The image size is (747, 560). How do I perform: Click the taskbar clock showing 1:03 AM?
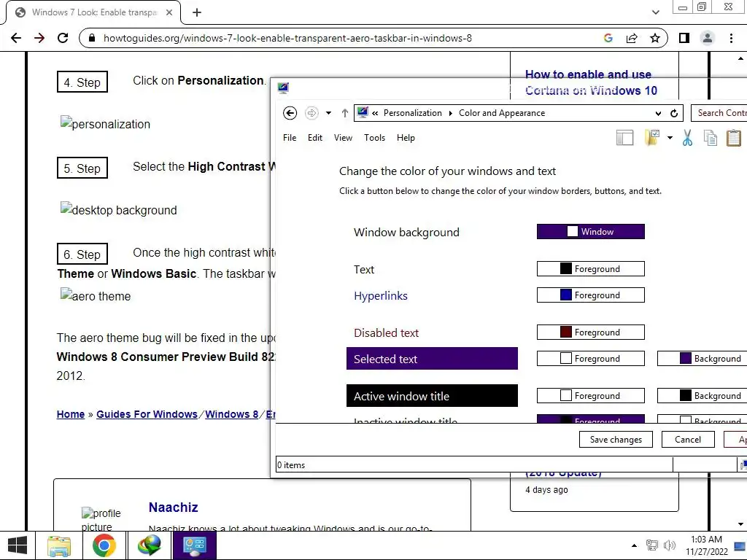pos(706,545)
